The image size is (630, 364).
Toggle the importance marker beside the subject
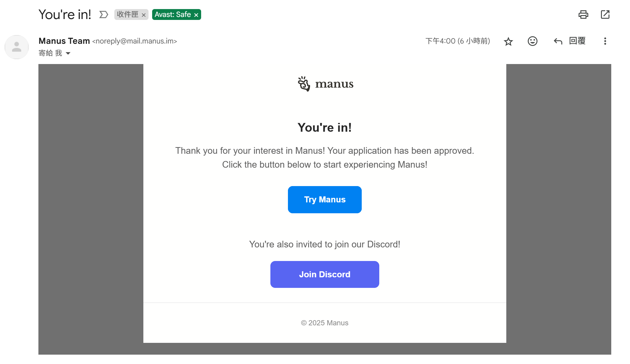(103, 14)
